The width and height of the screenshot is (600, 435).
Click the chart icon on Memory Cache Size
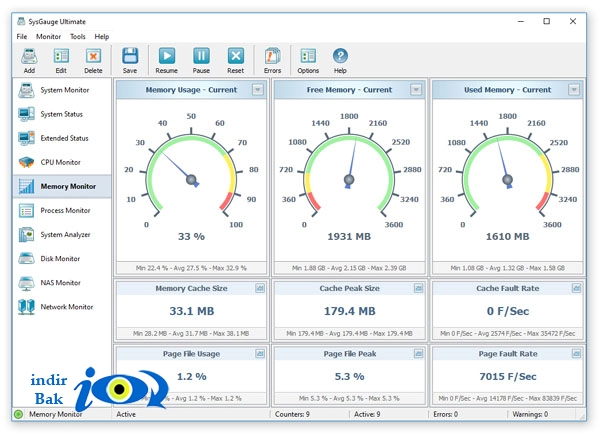coord(260,288)
